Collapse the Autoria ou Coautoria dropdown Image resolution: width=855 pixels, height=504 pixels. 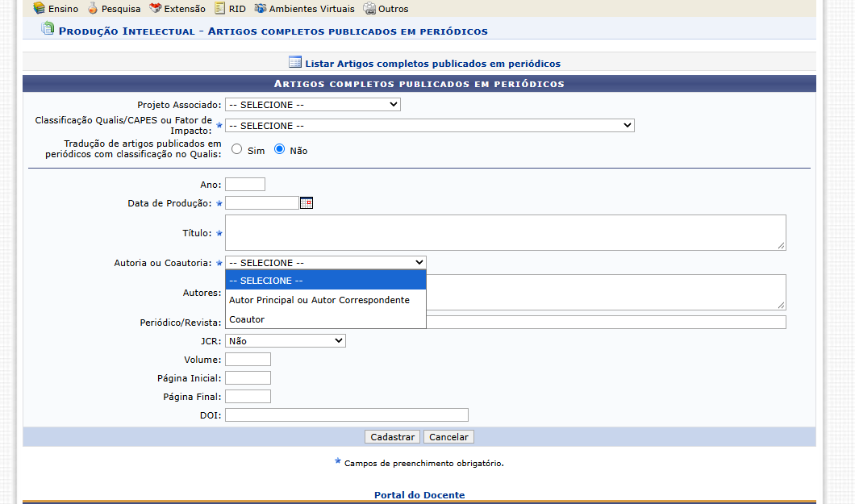(x=326, y=263)
